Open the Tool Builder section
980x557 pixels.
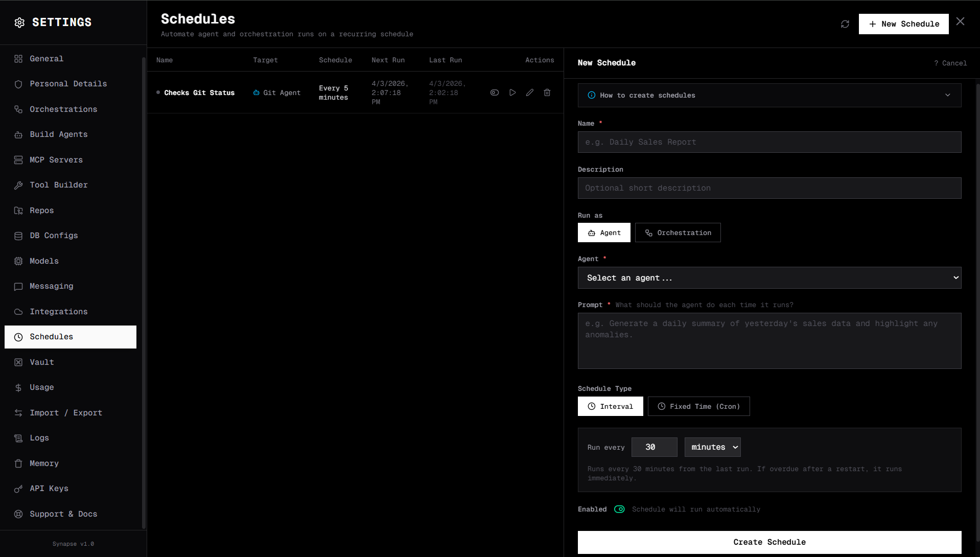click(x=71, y=185)
